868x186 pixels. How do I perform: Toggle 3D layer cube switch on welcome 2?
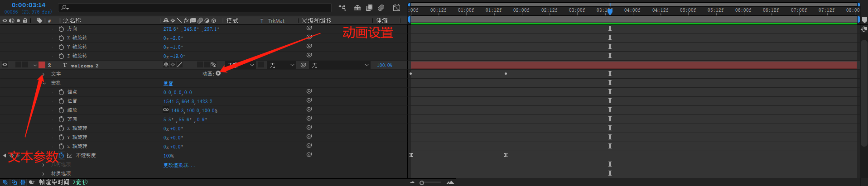pyautogui.click(x=213, y=65)
